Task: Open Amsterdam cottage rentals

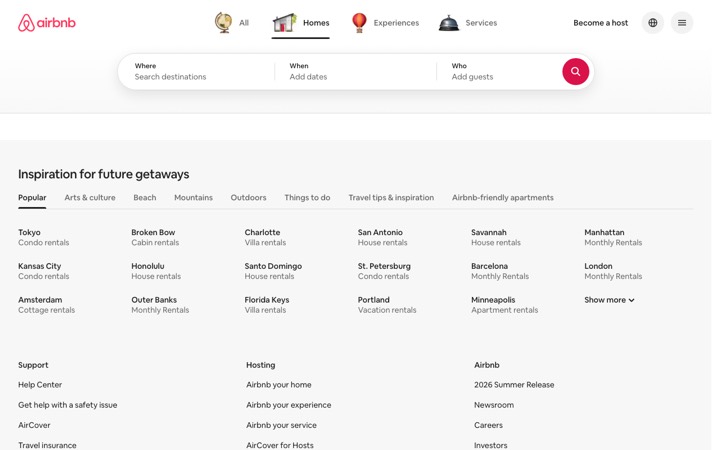Action: click(x=46, y=305)
